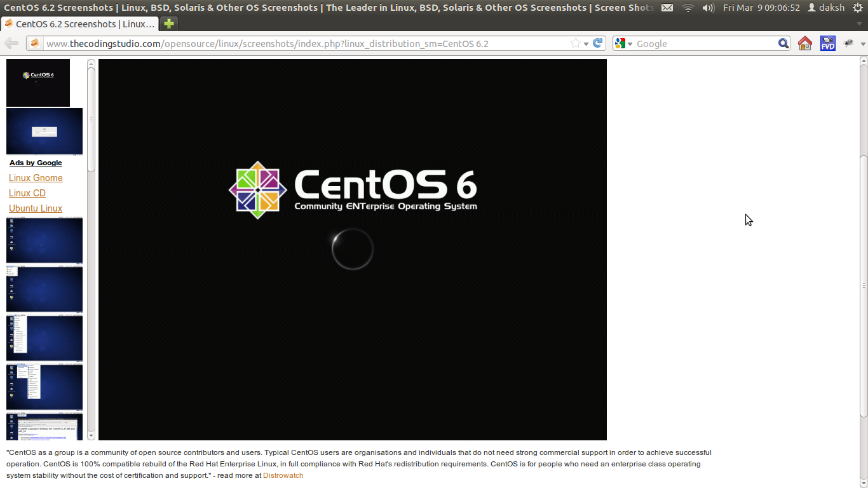This screenshot has height=488, width=868.
Task: Click the main page vertical scrollbar handle
Action: (864, 286)
